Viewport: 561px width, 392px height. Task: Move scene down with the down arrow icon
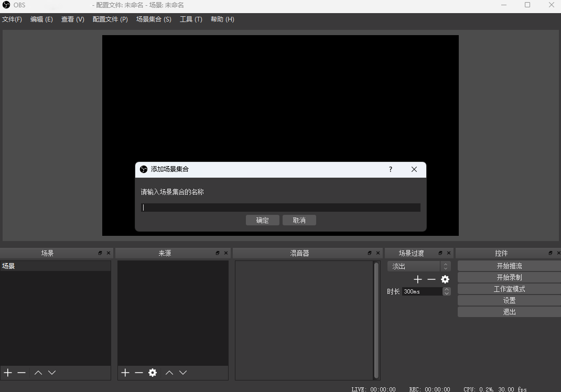(52, 372)
